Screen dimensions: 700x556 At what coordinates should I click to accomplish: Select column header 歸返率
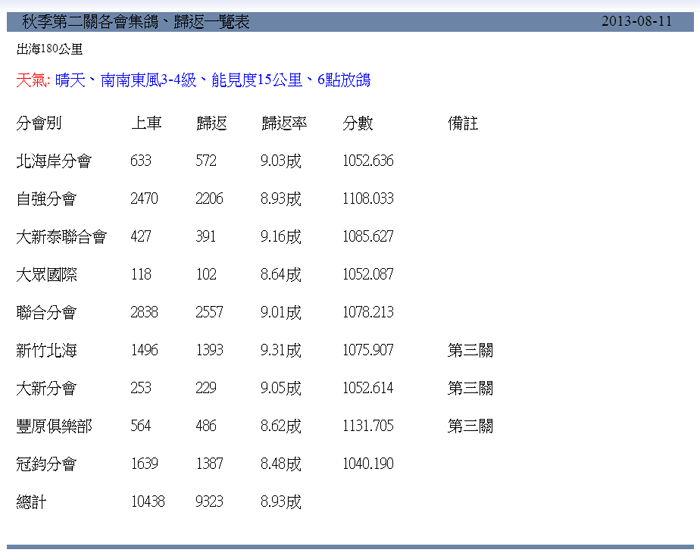coord(284,123)
